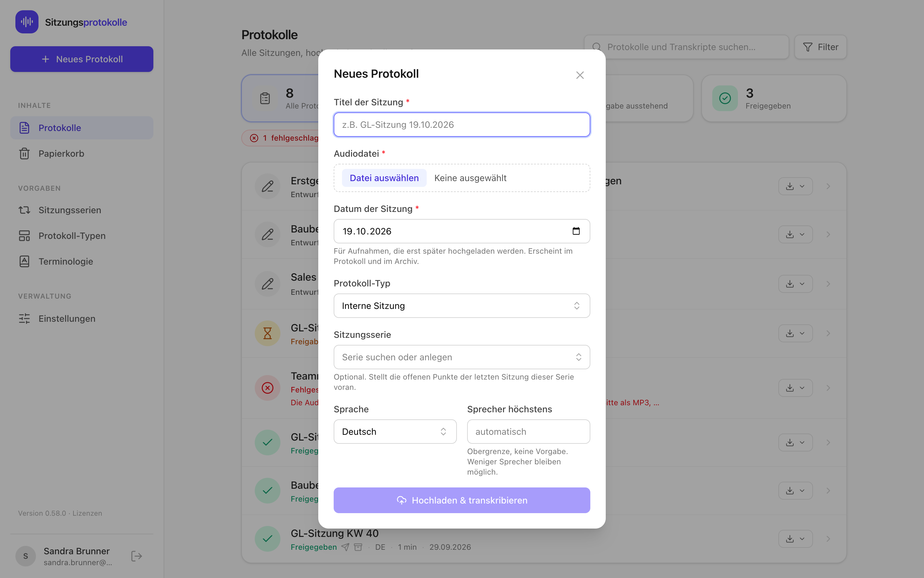
Task: Open download dropdown for the Erstge… row
Action: pos(795,186)
